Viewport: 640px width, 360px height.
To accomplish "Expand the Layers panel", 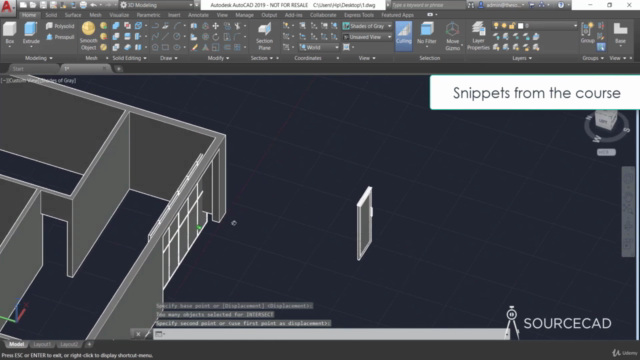I will click(x=522, y=58).
